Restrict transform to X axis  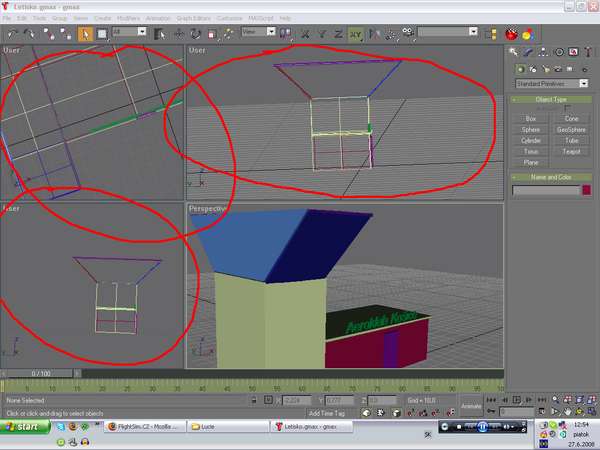pos(305,34)
